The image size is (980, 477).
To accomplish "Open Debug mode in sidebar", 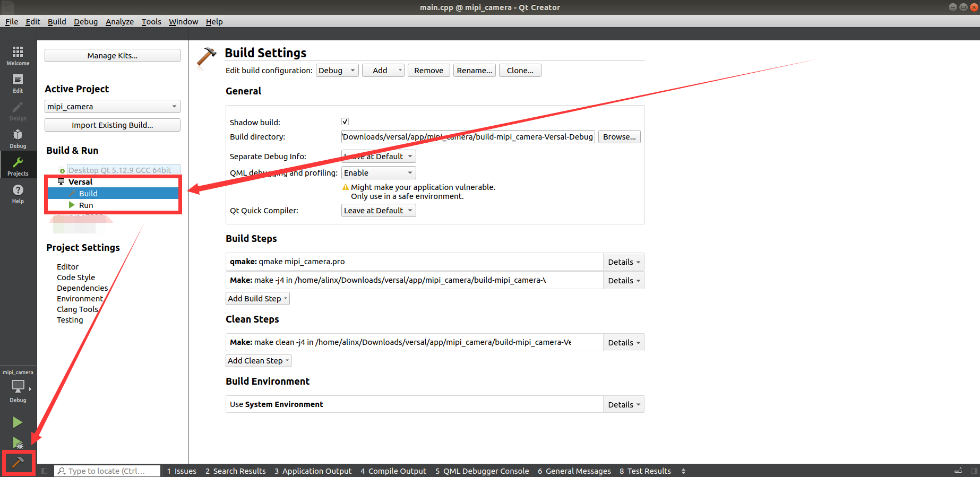I will click(18, 138).
